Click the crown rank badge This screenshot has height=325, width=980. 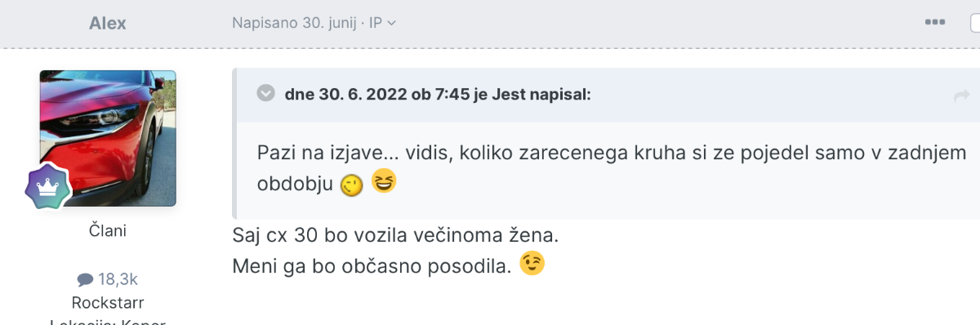(x=47, y=188)
